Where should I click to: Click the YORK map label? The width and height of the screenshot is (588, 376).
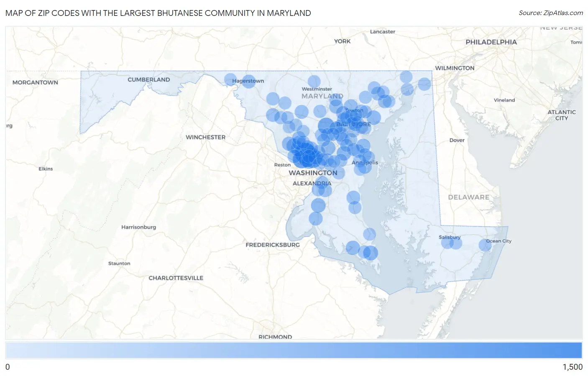(x=342, y=41)
